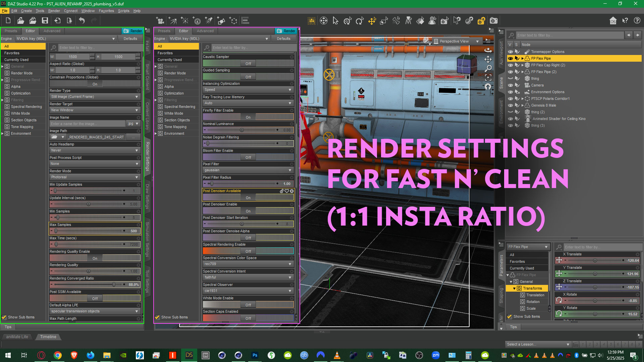Viewport: 644px width, 362px height.
Task: Toggle Firefly Filter Enable switch
Action: [x=248, y=117]
